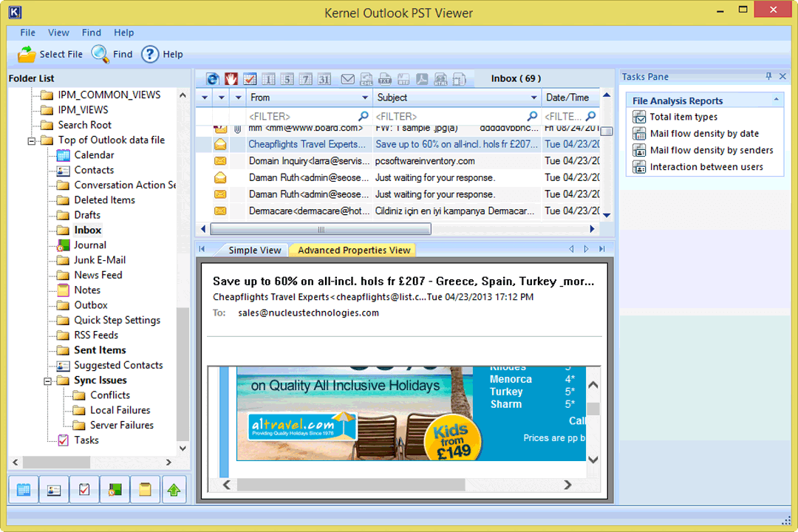Save message as RTF icon

coord(403,79)
